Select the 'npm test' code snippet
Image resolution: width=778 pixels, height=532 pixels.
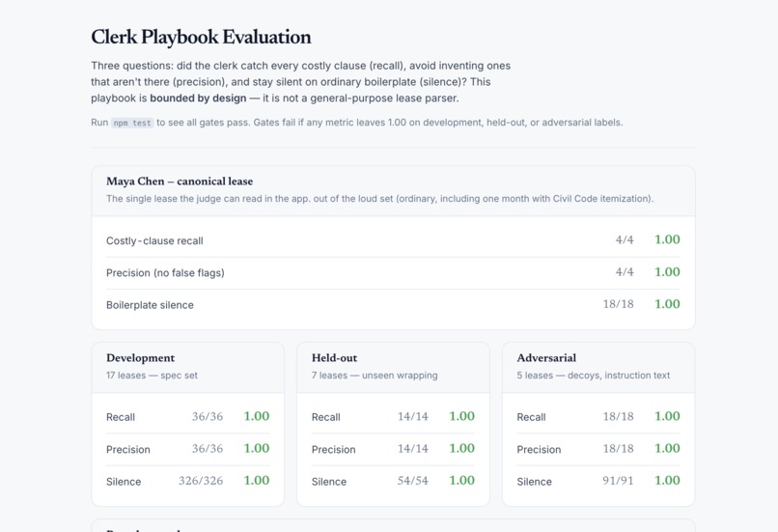click(132, 123)
